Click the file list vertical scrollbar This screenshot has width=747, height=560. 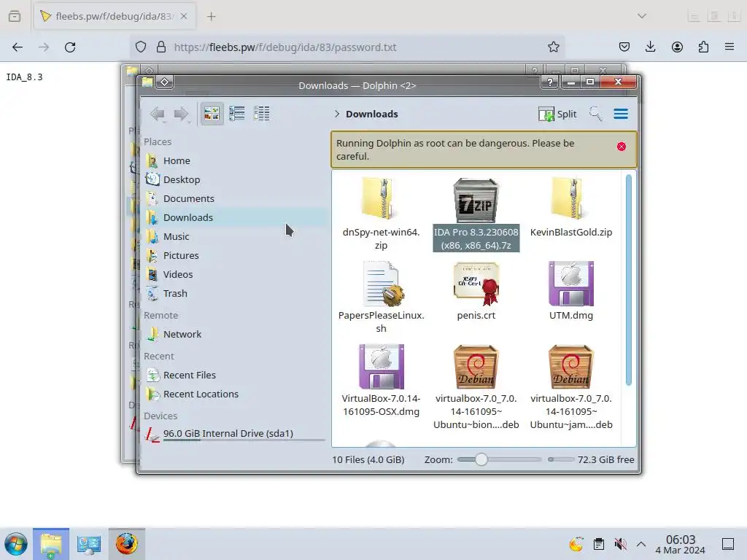[628, 280]
